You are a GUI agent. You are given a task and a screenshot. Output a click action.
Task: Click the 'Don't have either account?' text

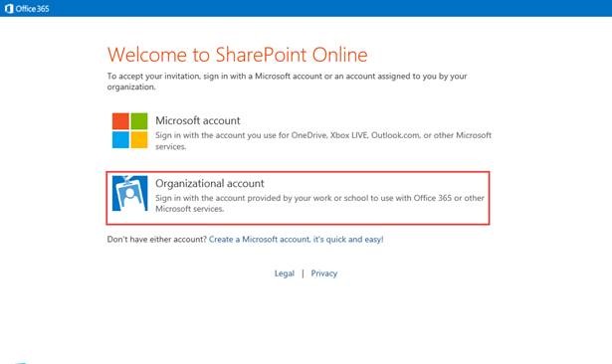(156, 239)
